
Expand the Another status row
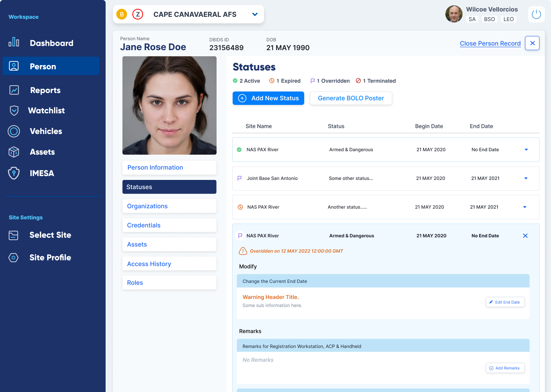coord(525,207)
